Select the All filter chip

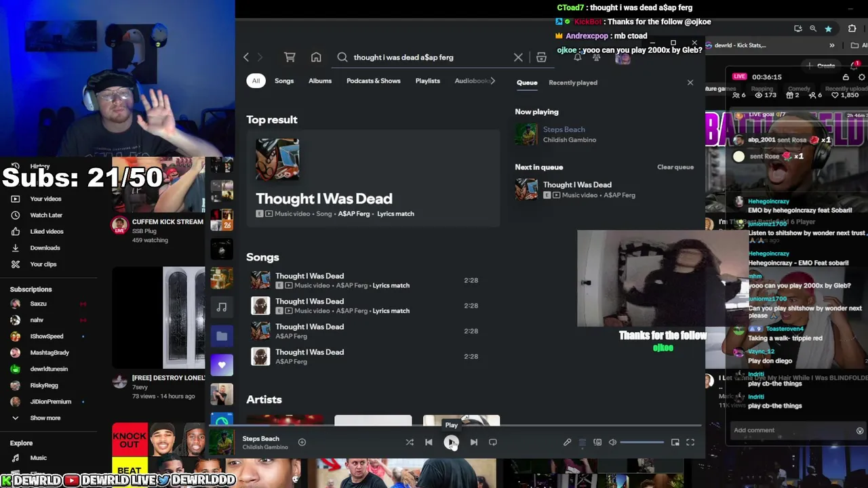pos(256,81)
